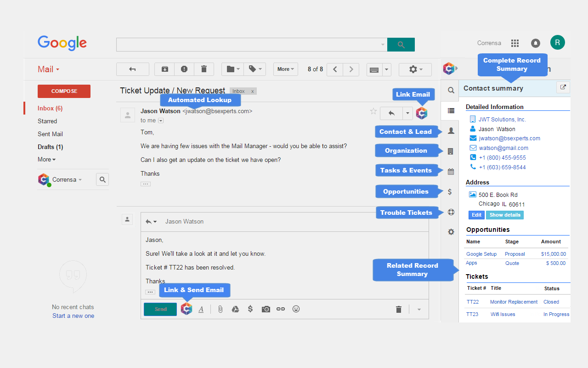Send the reply email
588x368 pixels.
click(160, 309)
